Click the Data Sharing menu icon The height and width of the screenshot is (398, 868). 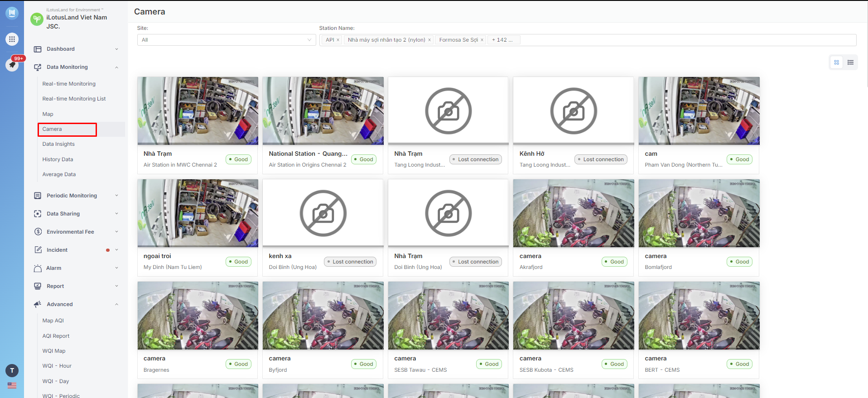(38, 214)
